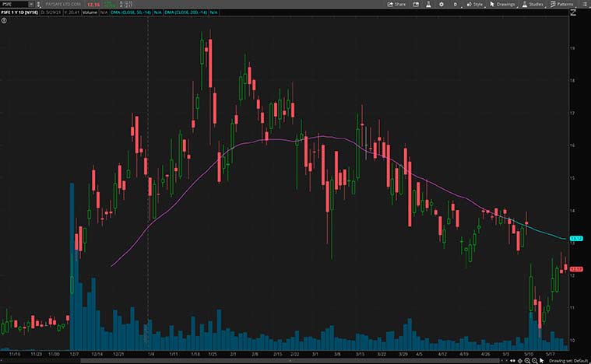Click the 'PSFE 1 Y 1D [NYSE]' chart label

[x=19, y=12]
